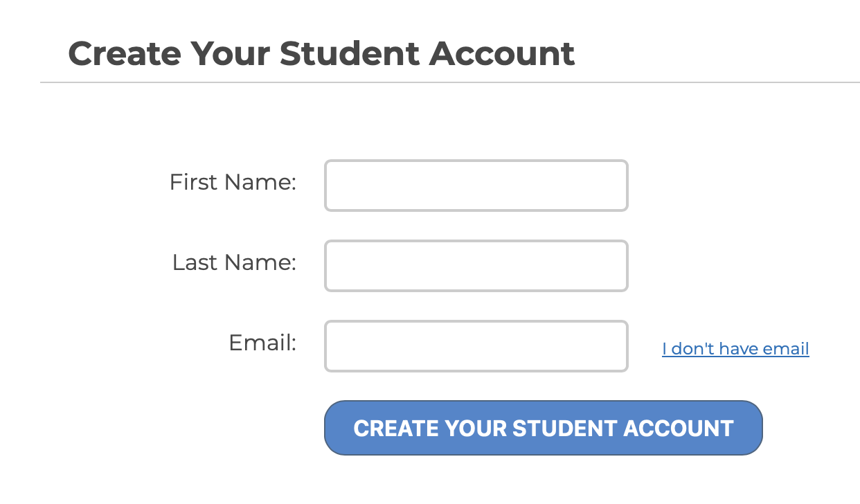Click the "Last Name:" label text
This screenshot has width=860, height=504.
[x=234, y=262]
